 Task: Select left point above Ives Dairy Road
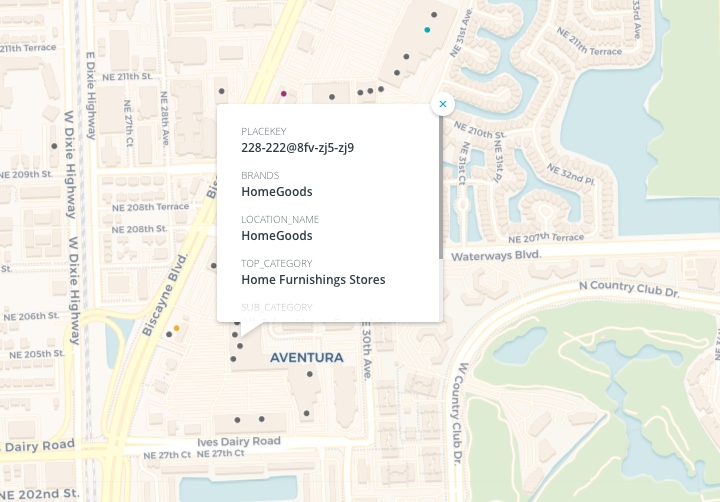[x=237, y=419]
